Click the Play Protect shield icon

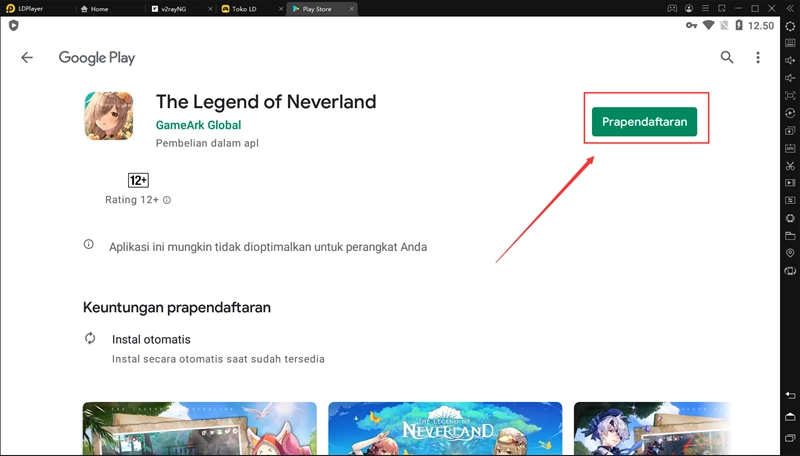[x=13, y=26]
